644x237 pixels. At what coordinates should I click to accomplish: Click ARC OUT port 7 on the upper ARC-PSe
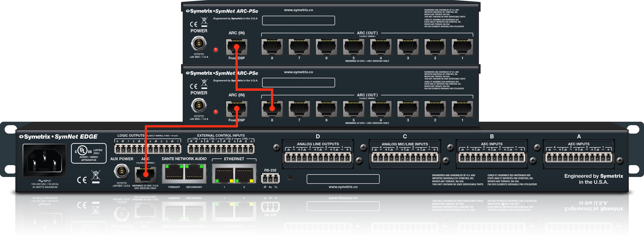[x=299, y=47]
